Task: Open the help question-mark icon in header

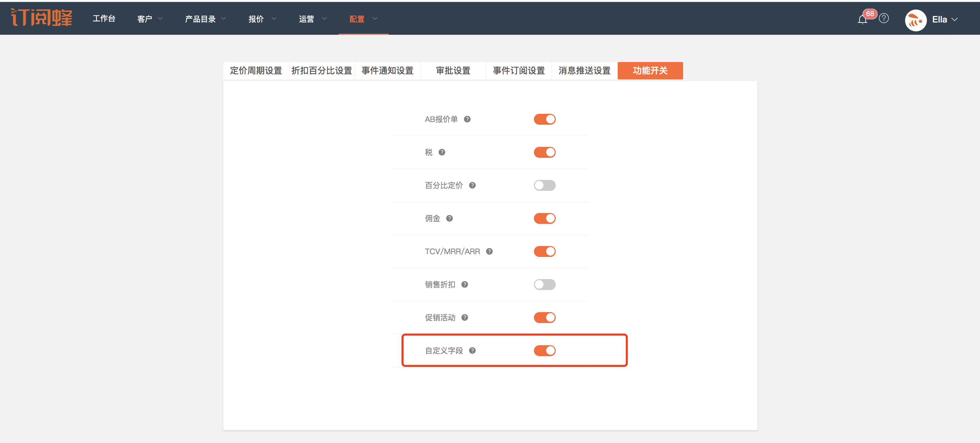Action: (884, 18)
